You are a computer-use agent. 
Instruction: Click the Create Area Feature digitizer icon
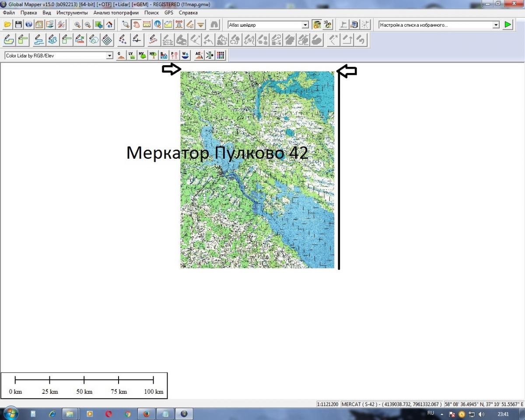8,40
